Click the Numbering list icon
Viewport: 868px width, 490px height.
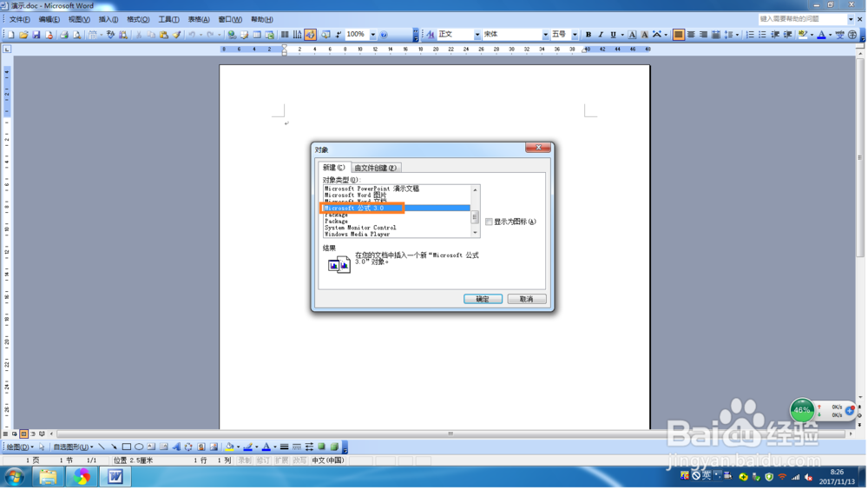(x=750, y=35)
